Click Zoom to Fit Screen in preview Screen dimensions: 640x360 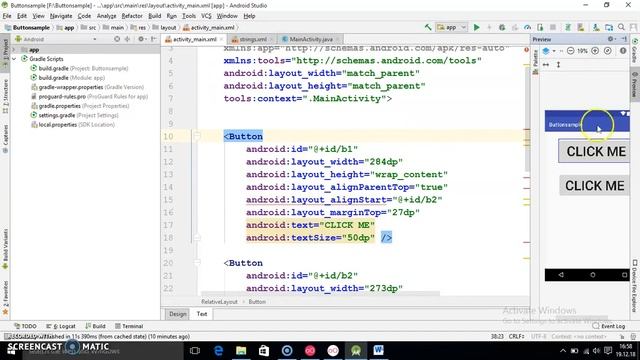[608, 51]
